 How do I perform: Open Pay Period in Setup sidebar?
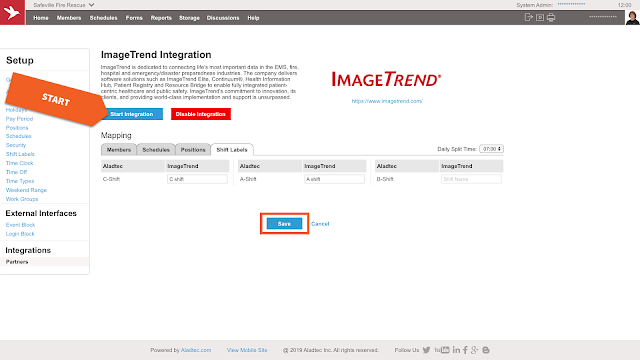point(19,119)
